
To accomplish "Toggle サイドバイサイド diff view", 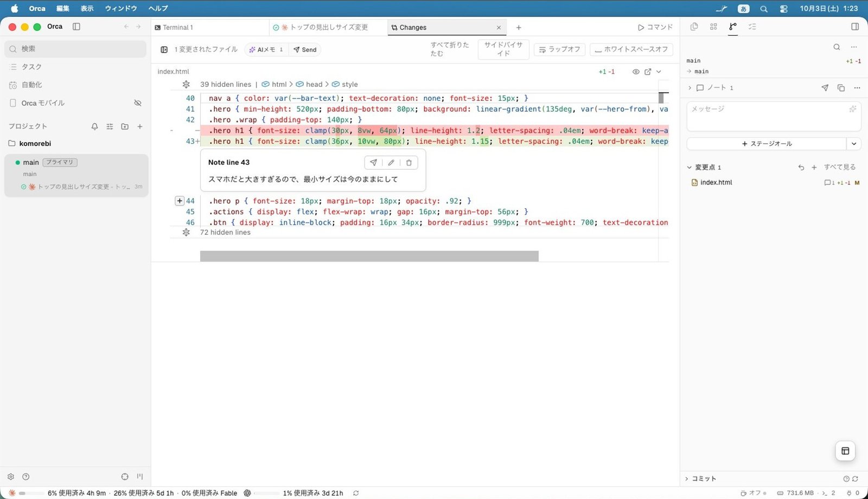I will pyautogui.click(x=503, y=49).
